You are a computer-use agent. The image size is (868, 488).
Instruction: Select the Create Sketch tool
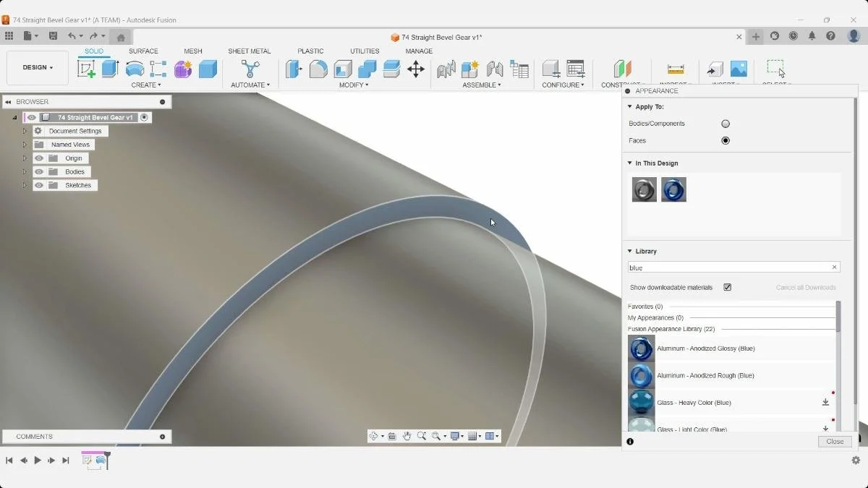tap(86, 69)
